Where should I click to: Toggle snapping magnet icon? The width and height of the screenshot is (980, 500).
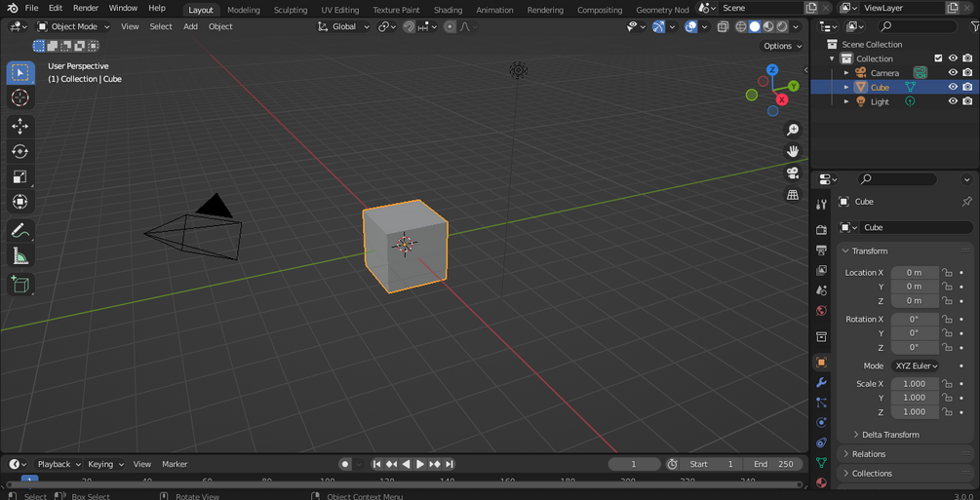[410, 27]
